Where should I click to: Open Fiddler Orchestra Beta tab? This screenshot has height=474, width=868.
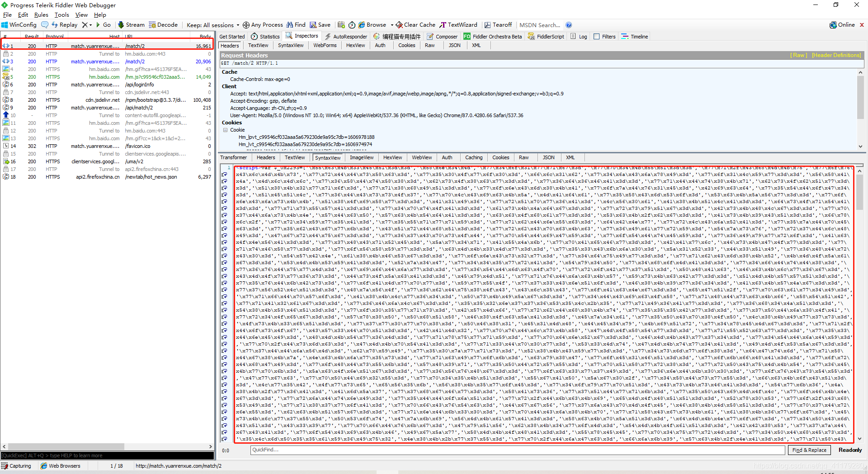493,37
